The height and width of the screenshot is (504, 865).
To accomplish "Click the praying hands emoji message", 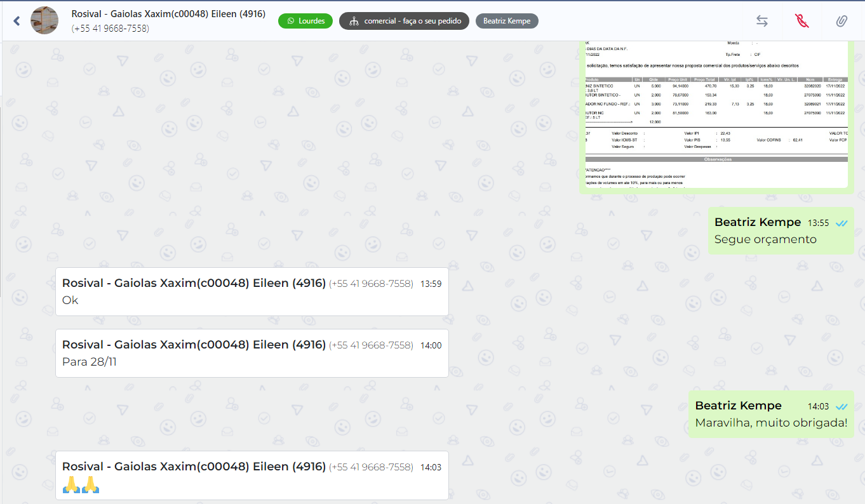I will [x=81, y=485].
